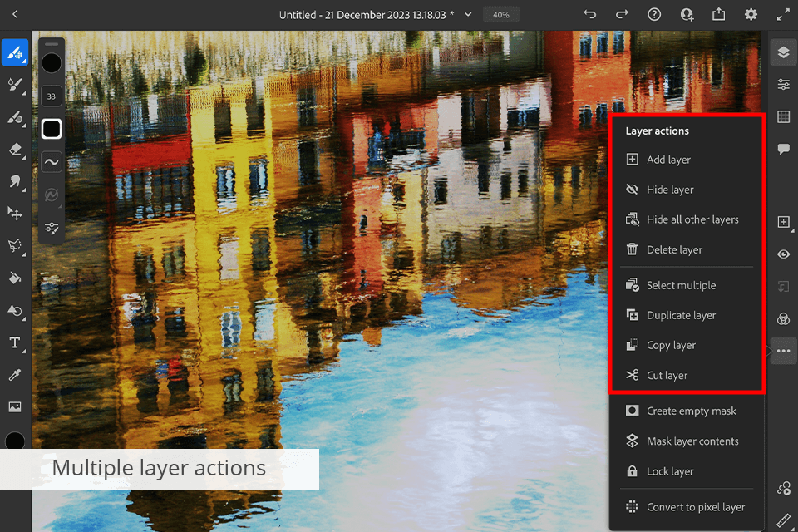Choose Convert to pixel layer
This screenshot has width=798, height=532.
pyautogui.click(x=687, y=507)
